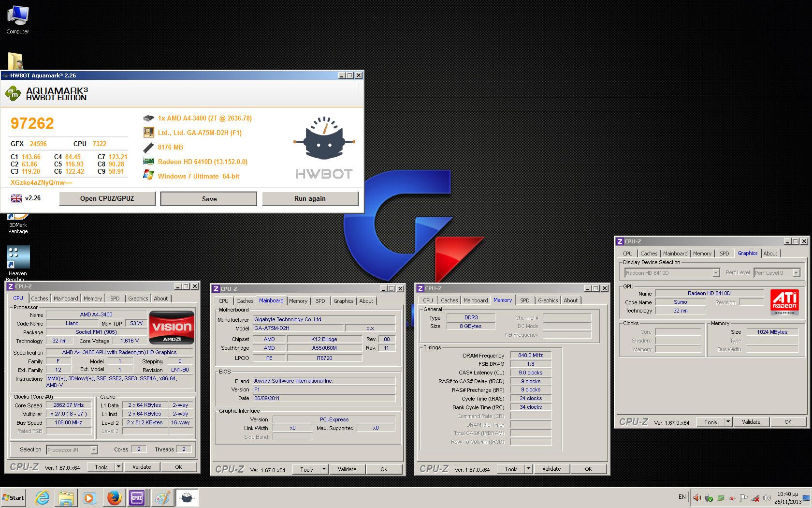
Task: Click Validate in the leftmost CPU-Z window
Action: (x=142, y=467)
